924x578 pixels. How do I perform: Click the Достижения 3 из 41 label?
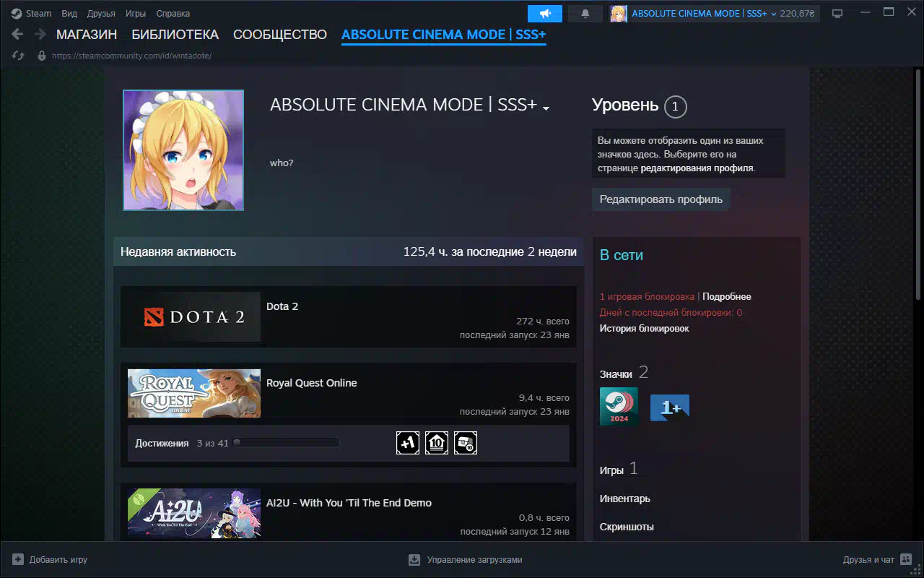pos(182,443)
